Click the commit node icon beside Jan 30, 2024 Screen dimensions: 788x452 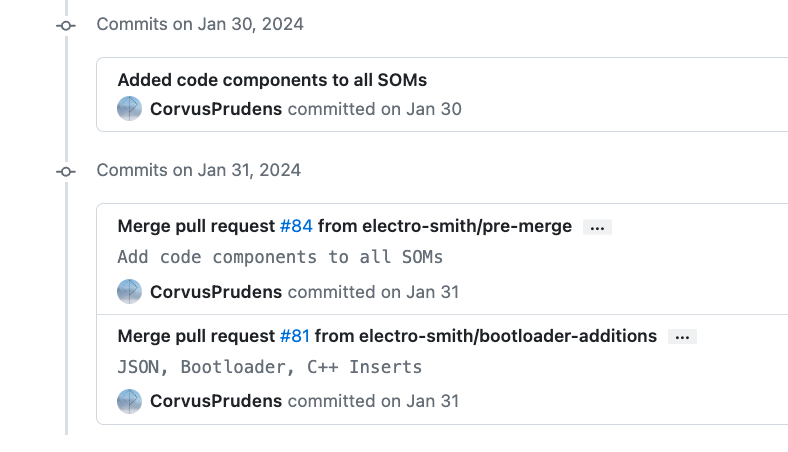(66, 25)
